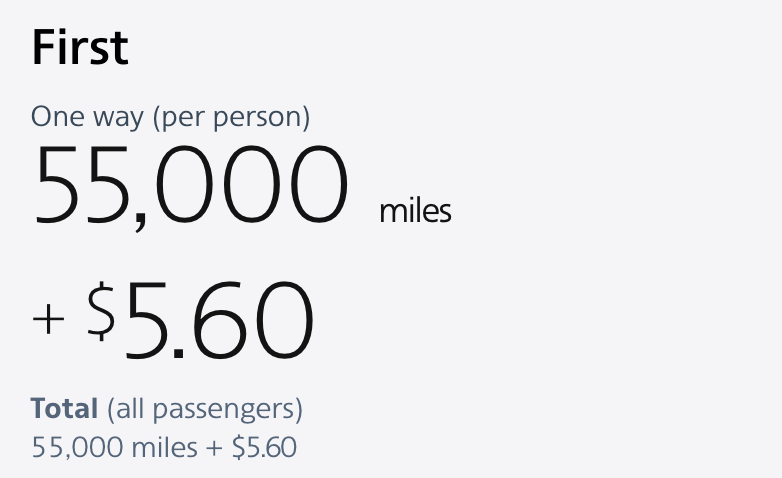Click "55,000 miles" in the total line

tap(114, 447)
